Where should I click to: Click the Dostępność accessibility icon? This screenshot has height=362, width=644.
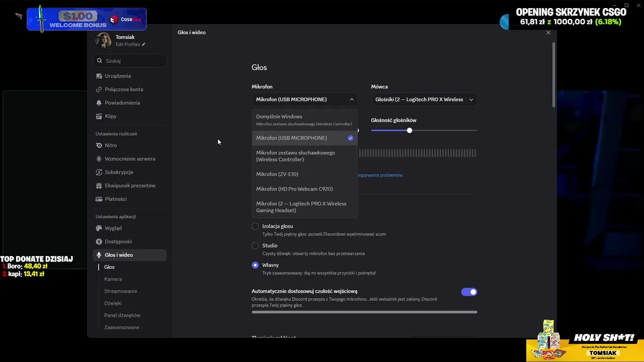pos(99,241)
